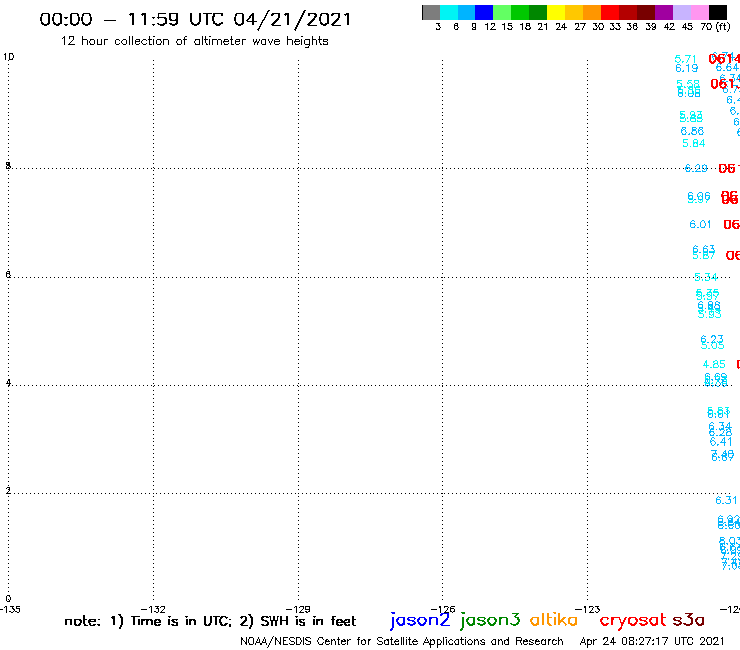Click the wave height value 6.01
This screenshot has height=650, width=740.
(700, 224)
